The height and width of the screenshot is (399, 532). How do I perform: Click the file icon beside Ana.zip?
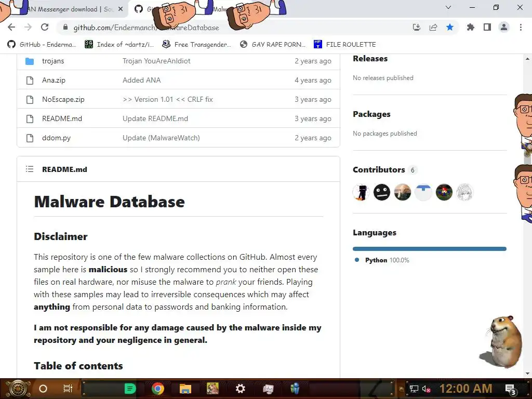coord(30,81)
